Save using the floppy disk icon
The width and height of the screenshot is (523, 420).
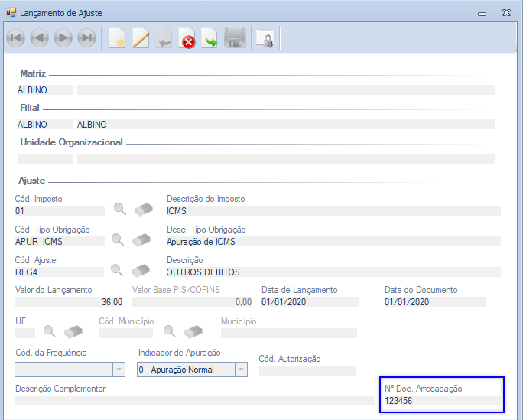click(x=235, y=38)
